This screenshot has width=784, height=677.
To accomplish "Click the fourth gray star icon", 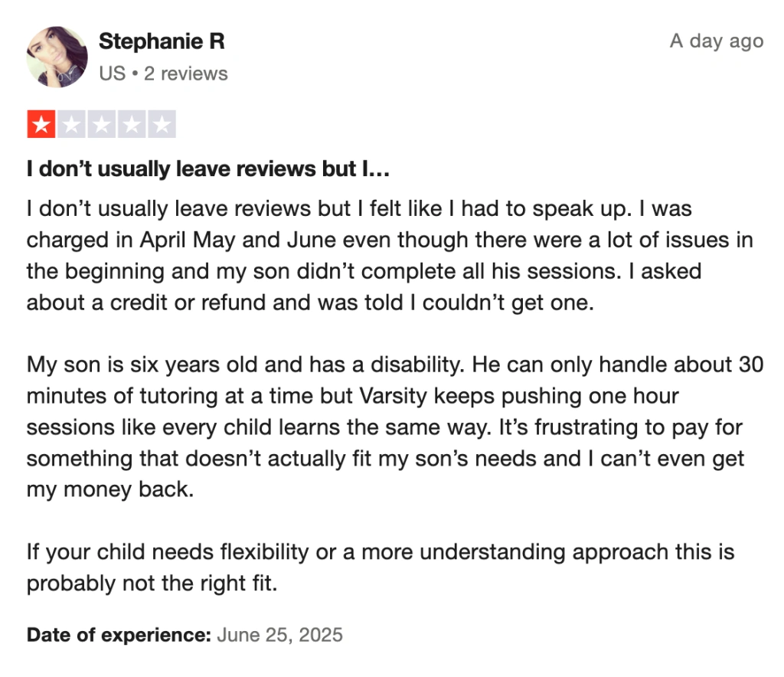I will point(131,124).
